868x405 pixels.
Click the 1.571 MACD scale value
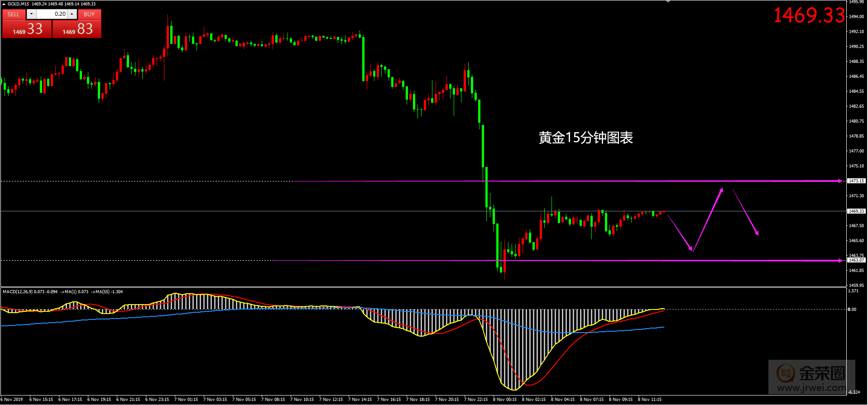854,291
